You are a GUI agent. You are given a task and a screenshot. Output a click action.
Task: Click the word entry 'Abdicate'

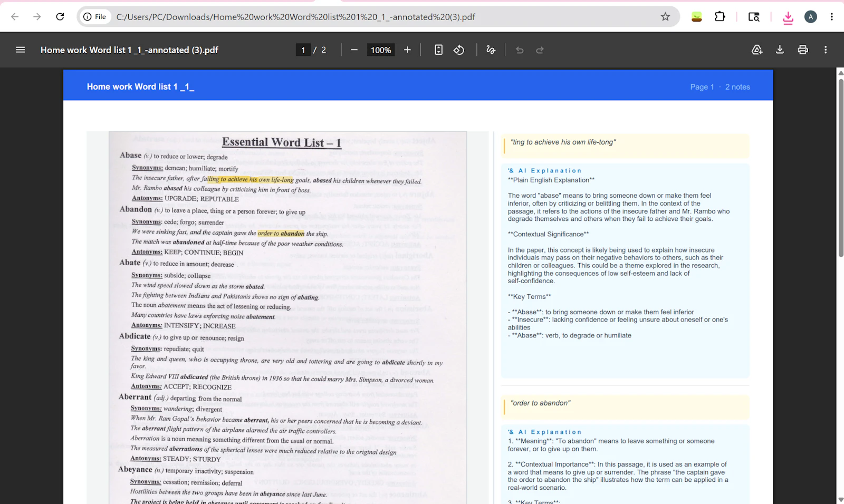tap(135, 336)
